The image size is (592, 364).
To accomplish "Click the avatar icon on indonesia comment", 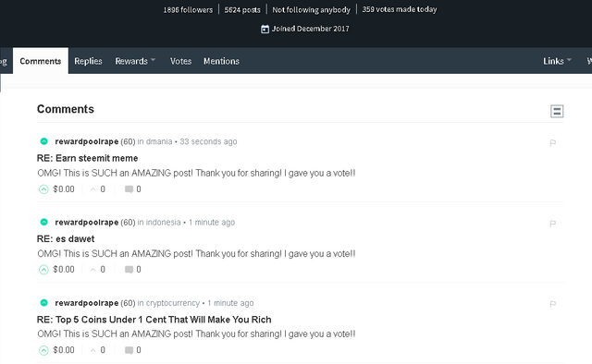I will coord(43,222).
